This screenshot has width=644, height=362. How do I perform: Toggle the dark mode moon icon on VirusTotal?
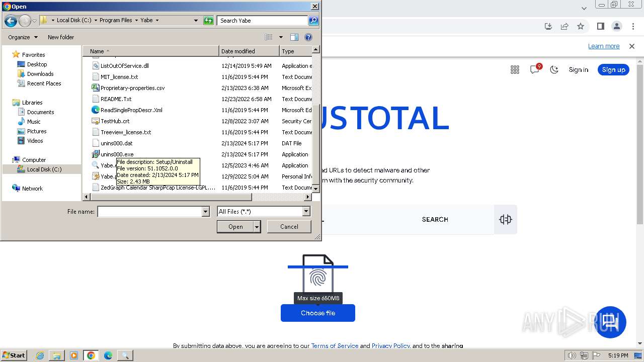(x=554, y=70)
